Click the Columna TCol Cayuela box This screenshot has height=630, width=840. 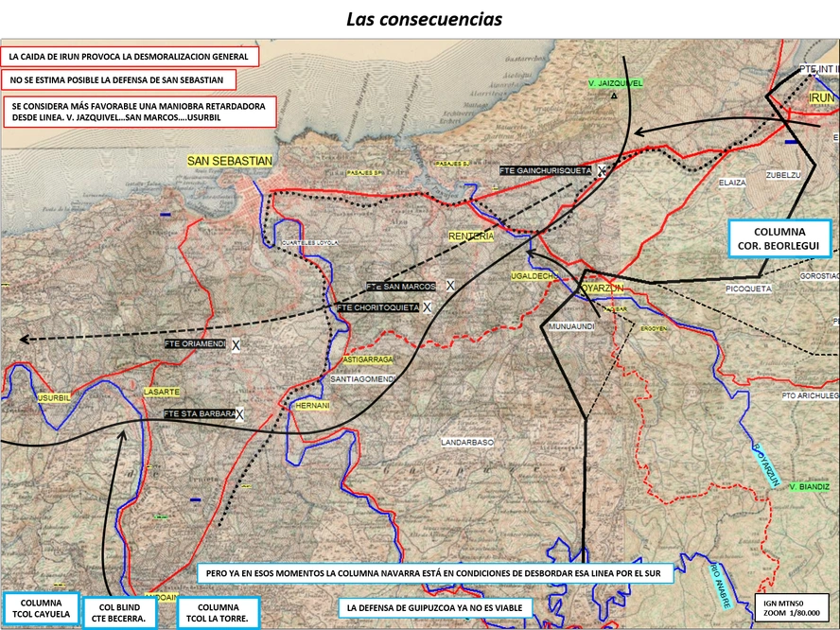tap(42, 608)
